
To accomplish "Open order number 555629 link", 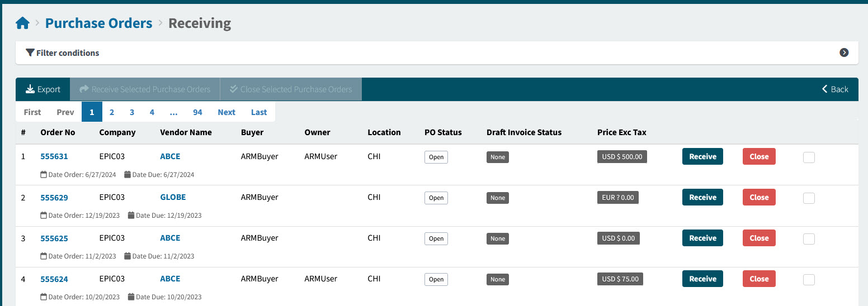I will 54,198.
